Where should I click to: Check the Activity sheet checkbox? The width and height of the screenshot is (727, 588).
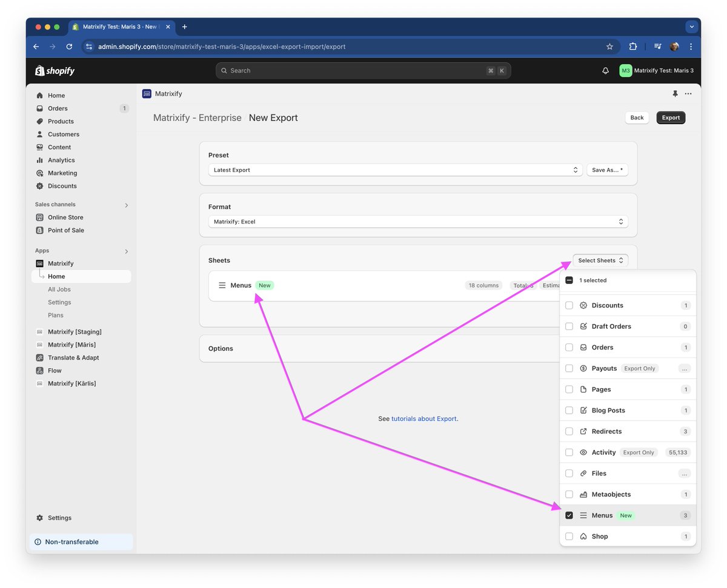[569, 452]
